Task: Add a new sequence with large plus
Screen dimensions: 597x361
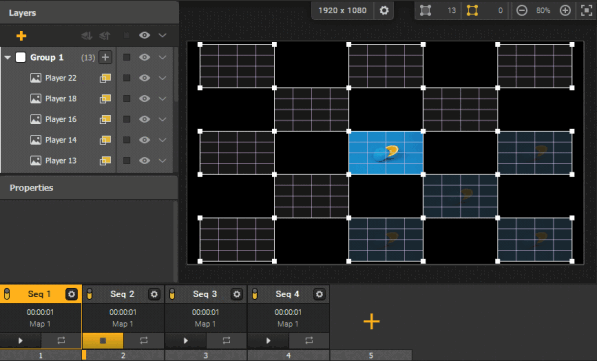Action: point(372,322)
